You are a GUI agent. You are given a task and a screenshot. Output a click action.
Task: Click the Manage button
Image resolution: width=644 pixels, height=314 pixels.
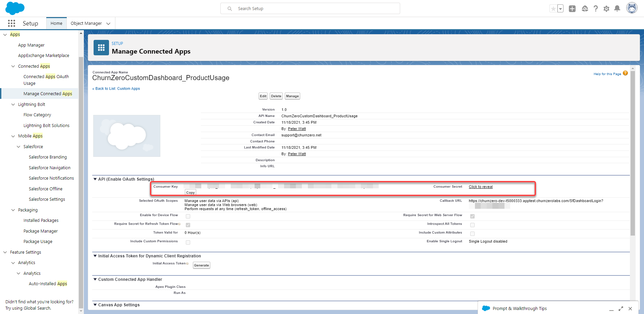pyautogui.click(x=292, y=96)
